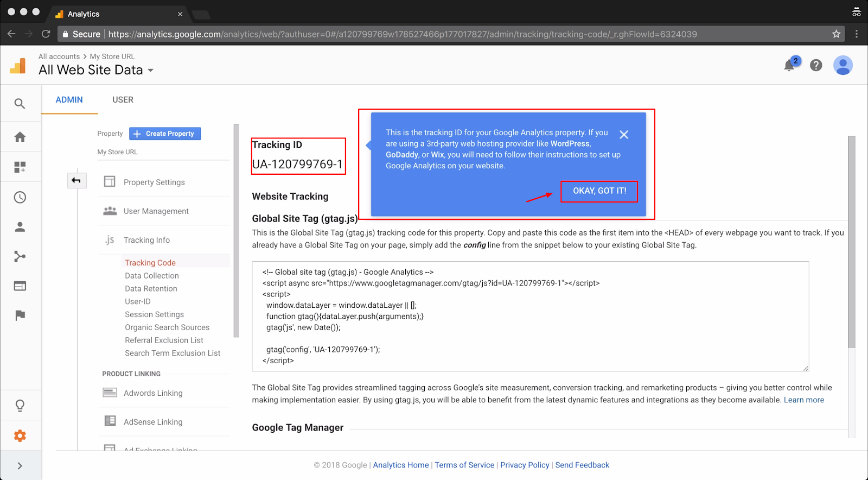This screenshot has height=480, width=868.
Task: Open the search icon in left sidebar
Action: [20, 103]
